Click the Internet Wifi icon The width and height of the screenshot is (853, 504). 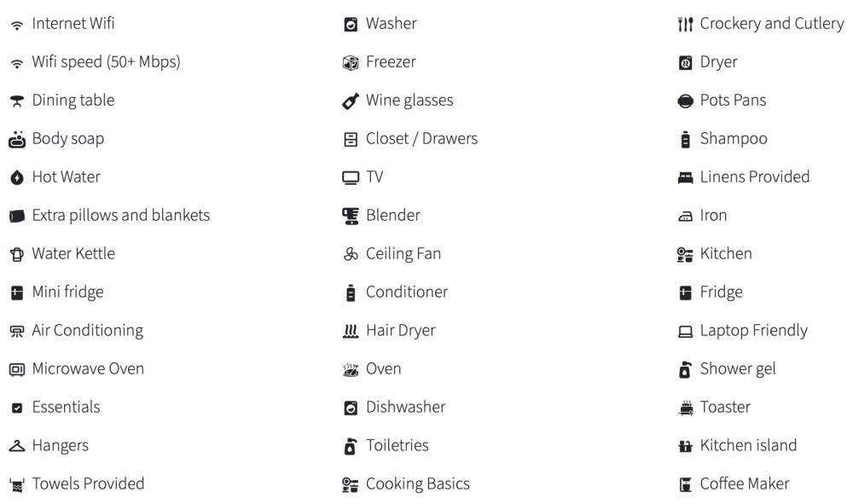tap(17, 23)
